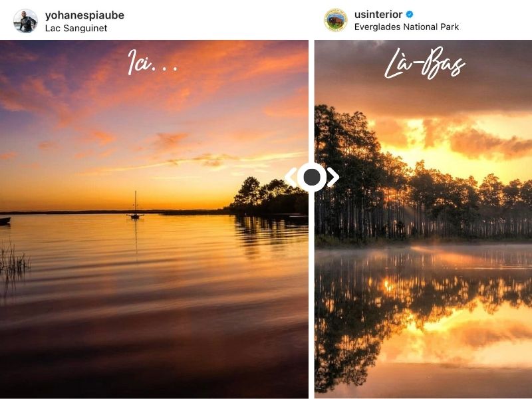The height and width of the screenshot is (399, 532).
Task: Open the Lac Sanguinet location link
Action: coord(76,28)
